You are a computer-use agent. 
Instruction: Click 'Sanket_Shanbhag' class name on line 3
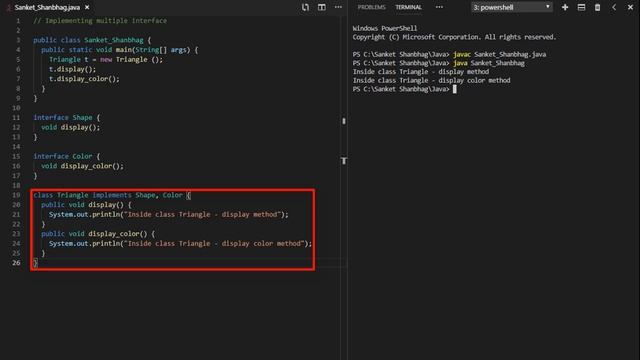[x=114, y=40]
